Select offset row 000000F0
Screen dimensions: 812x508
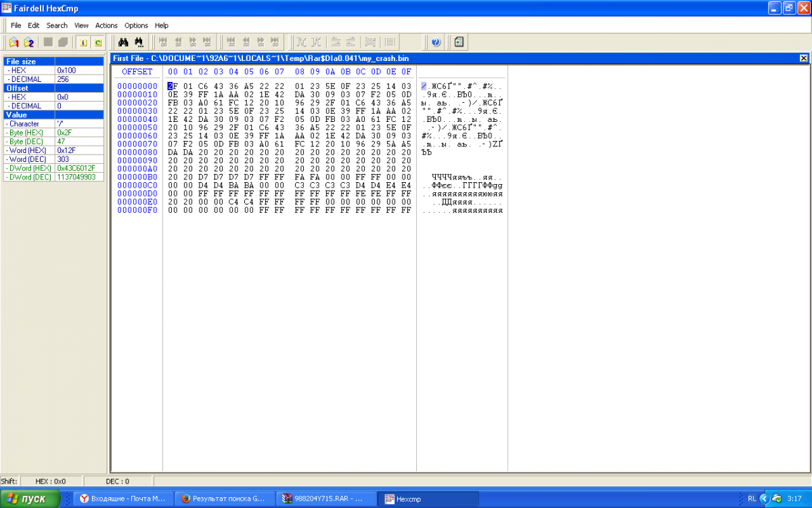click(137, 210)
